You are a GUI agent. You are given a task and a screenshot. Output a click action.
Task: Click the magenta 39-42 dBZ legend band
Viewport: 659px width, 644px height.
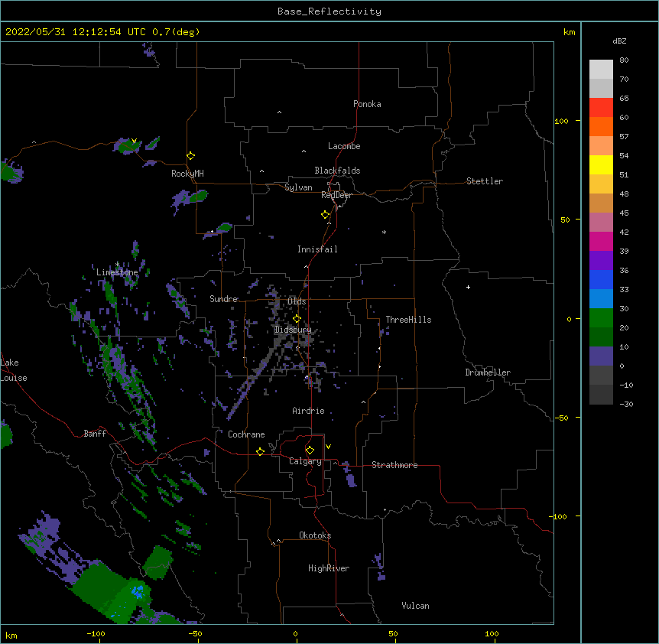tap(601, 241)
